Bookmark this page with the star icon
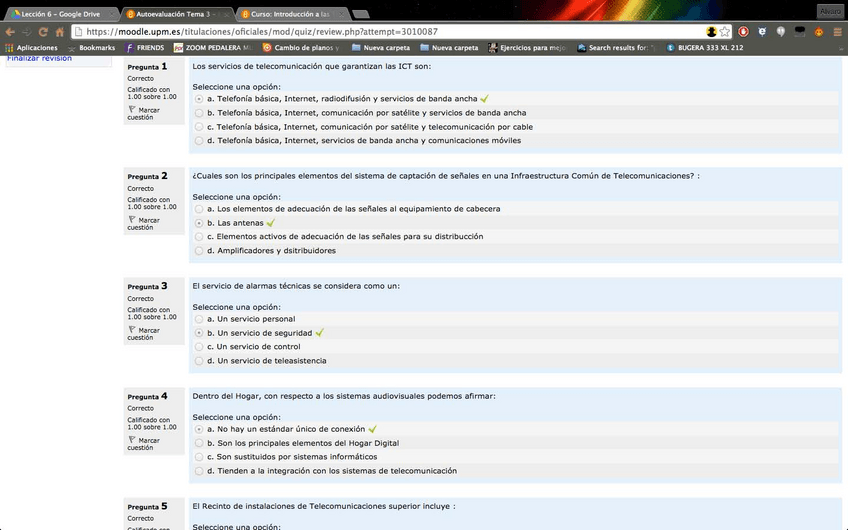 (725, 31)
